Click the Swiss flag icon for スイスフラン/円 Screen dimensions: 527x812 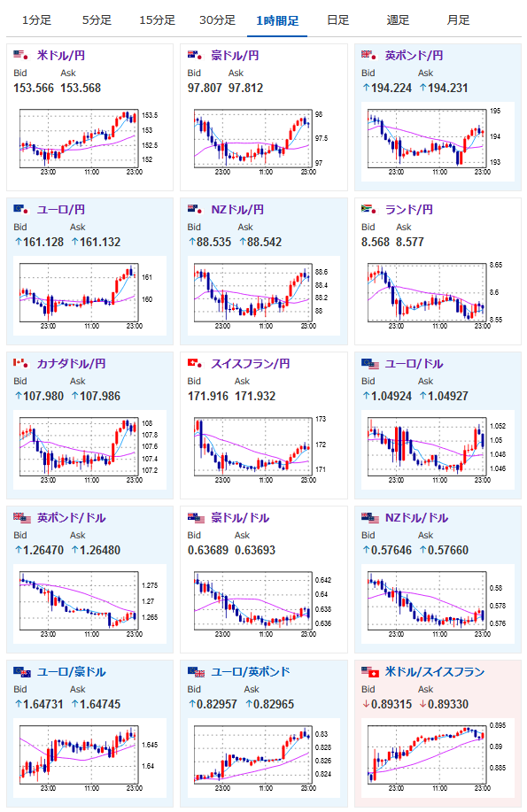tap(195, 363)
